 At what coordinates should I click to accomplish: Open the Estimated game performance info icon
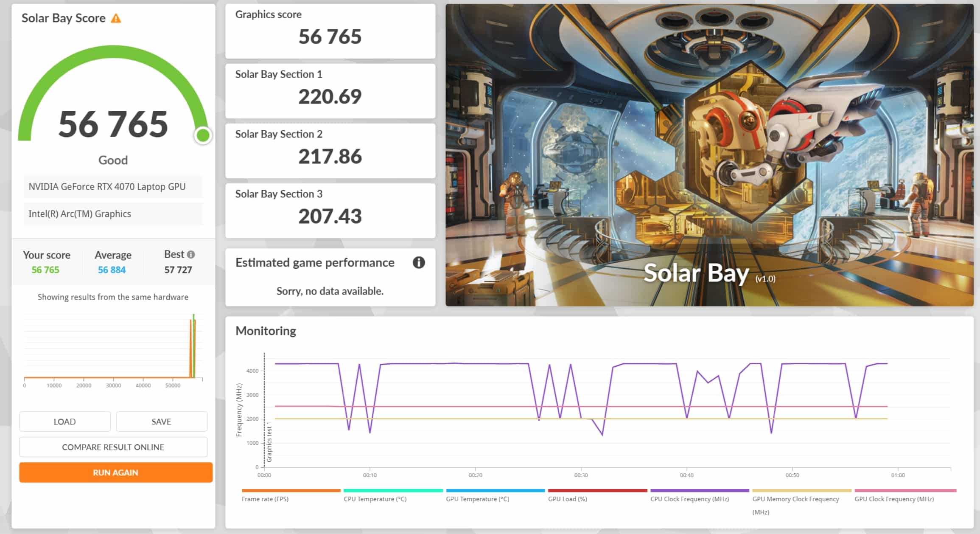(x=418, y=263)
